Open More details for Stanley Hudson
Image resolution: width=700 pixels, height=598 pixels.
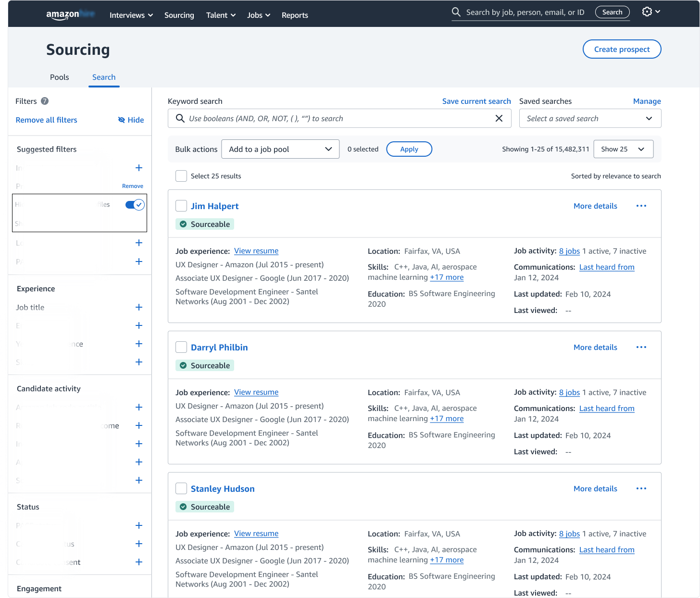click(x=595, y=488)
